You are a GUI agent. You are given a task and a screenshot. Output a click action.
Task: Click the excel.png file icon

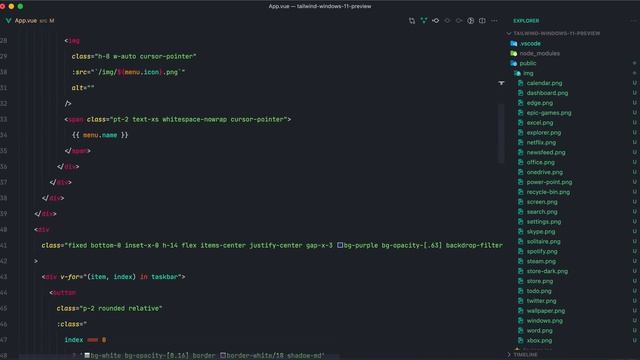coord(520,122)
